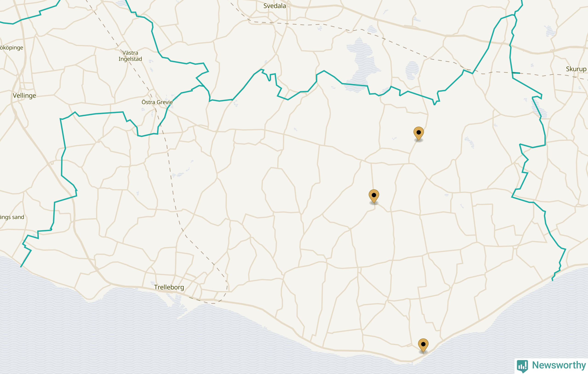This screenshot has height=374, width=588.
Task: Click the 'ängs sand' label near the west coast
Action: pos(12,217)
